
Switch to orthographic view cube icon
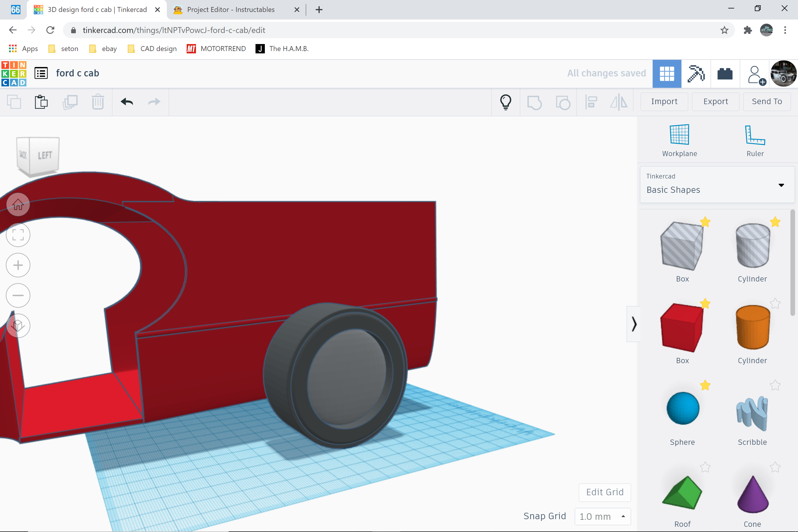[x=18, y=326]
